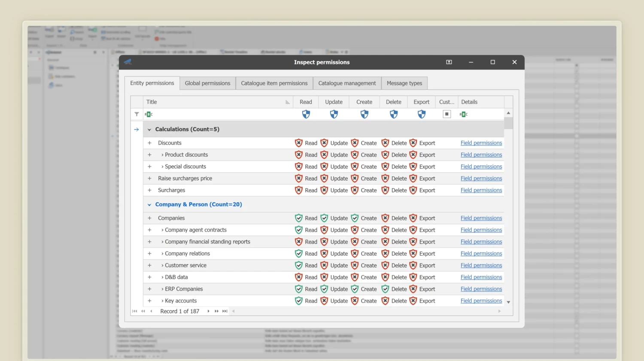644x361 pixels.
Task: Expand the Discounts row
Action: click(x=149, y=143)
